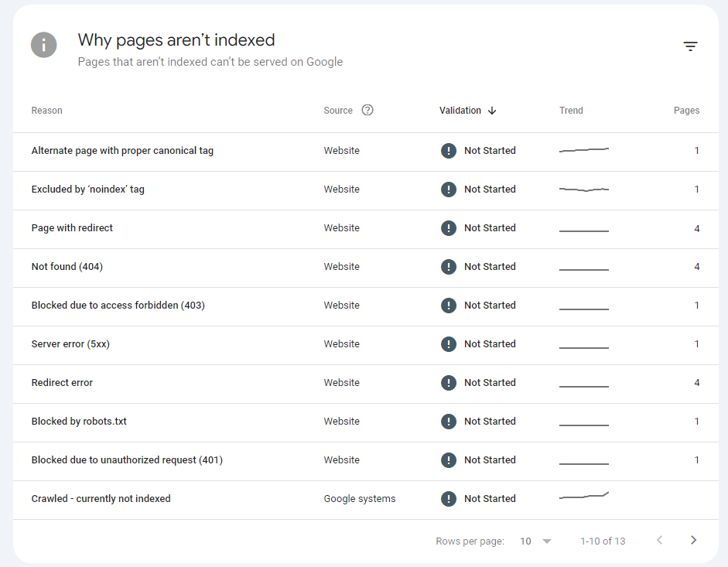
Task: Click the Not Started icon for Not found (404)
Action: tap(449, 267)
